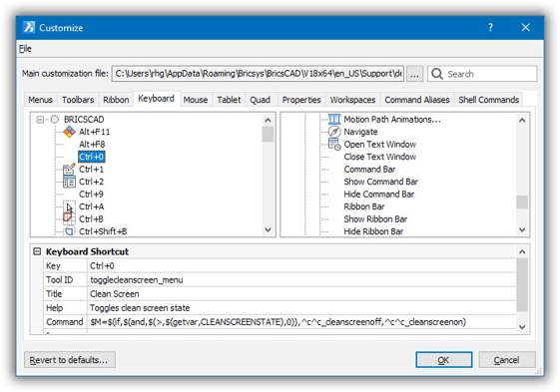
Task: Collapse the Keyboard Shortcut section
Action: pyautogui.click(x=37, y=251)
